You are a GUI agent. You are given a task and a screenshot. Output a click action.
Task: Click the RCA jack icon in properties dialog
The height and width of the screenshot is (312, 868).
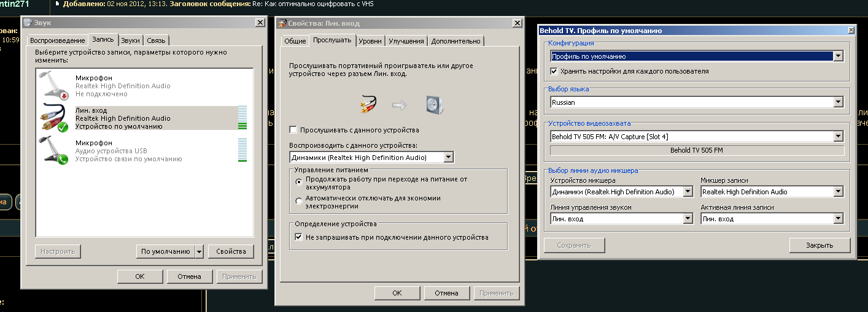point(367,105)
